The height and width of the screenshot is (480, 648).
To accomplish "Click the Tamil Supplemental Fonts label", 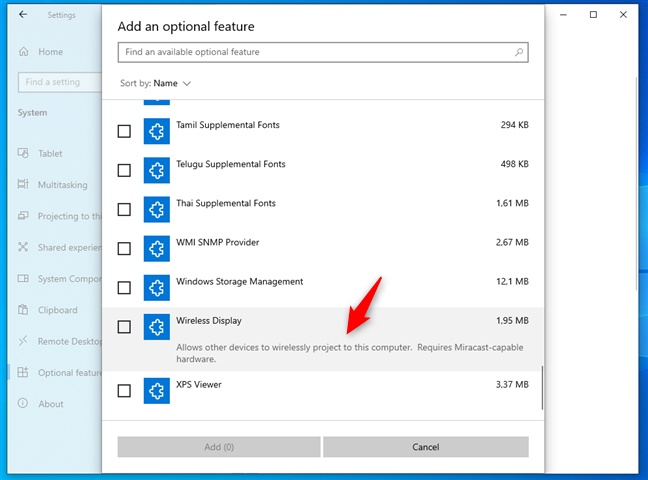I will pyautogui.click(x=228, y=125).
